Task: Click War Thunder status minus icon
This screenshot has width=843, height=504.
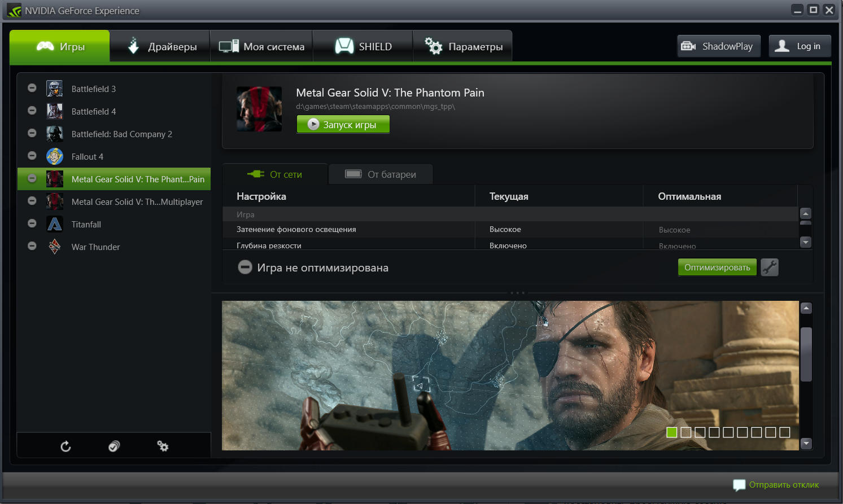Action: coord(32,246)
